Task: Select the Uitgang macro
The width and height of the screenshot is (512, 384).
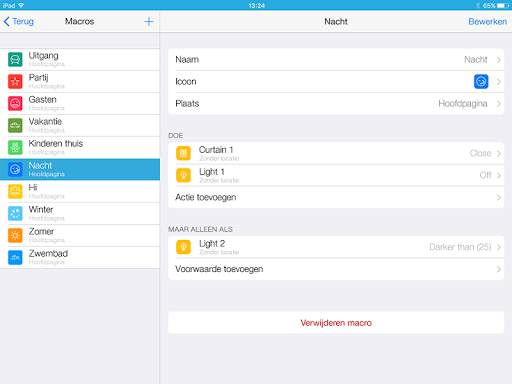Action: point(80,59)
